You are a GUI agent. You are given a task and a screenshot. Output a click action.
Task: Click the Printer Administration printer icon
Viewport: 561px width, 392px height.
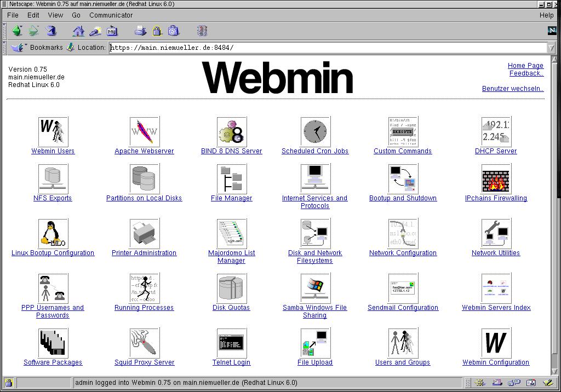[145, 234]
